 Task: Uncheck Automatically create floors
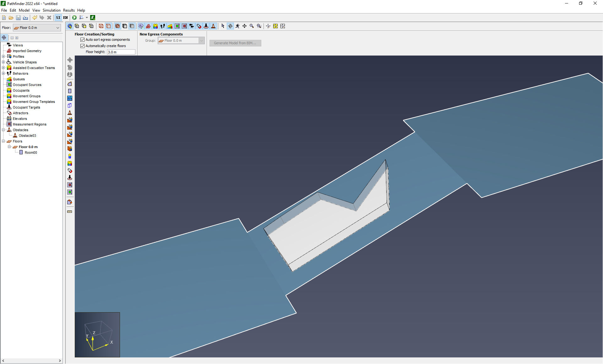pyautogui.click(x=83, y=46)
